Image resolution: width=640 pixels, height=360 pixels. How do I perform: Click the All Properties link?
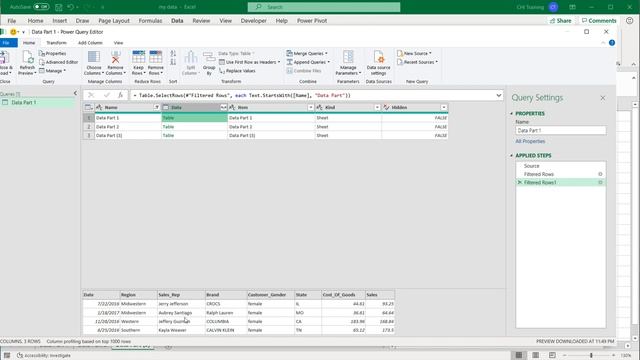pos(530,141)
